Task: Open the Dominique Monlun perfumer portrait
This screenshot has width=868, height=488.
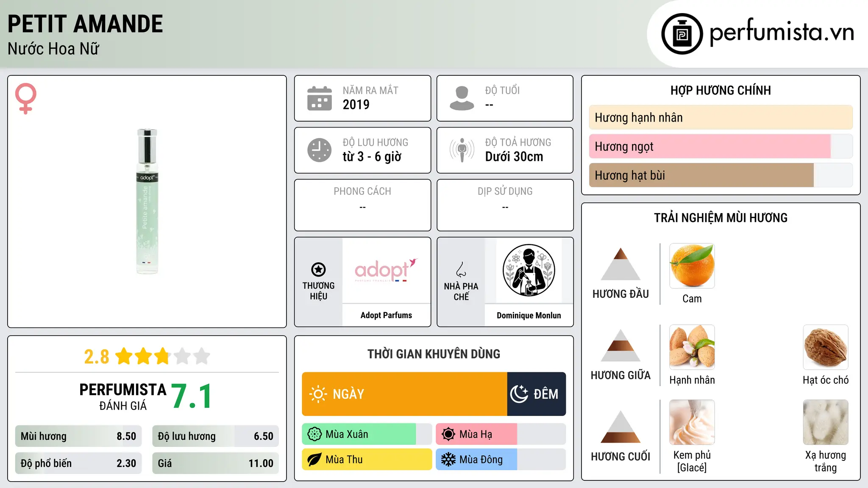Action: coord(529,270)
